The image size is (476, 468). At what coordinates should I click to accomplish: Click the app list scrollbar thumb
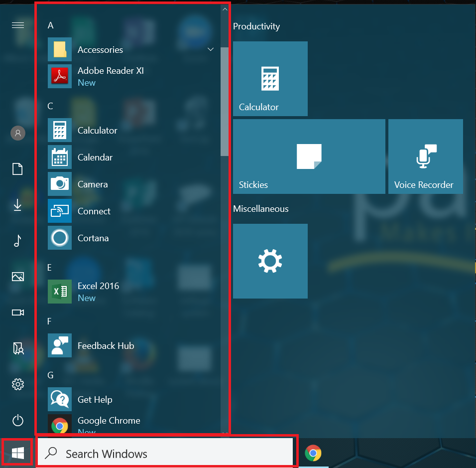[x=225, y=102]
